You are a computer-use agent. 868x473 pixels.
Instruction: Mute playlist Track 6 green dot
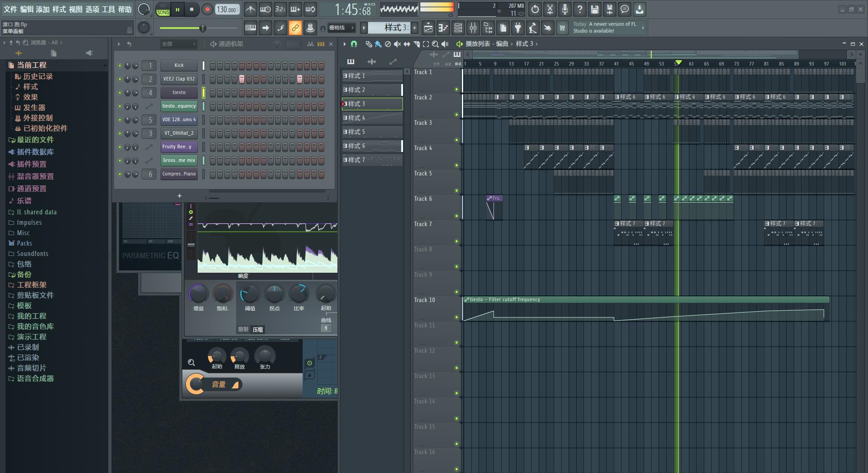[x=456, y=216]
